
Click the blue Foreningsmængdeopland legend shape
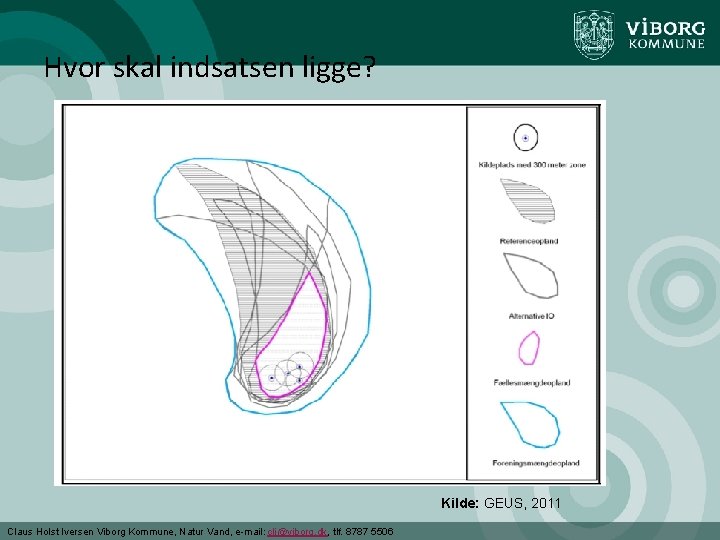(x=530, y=424)
